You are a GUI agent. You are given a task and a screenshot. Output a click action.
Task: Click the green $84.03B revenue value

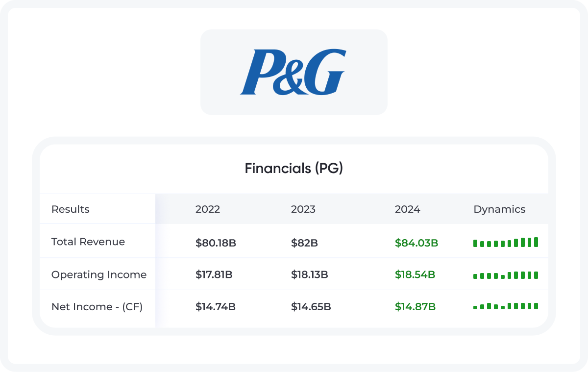416,243
